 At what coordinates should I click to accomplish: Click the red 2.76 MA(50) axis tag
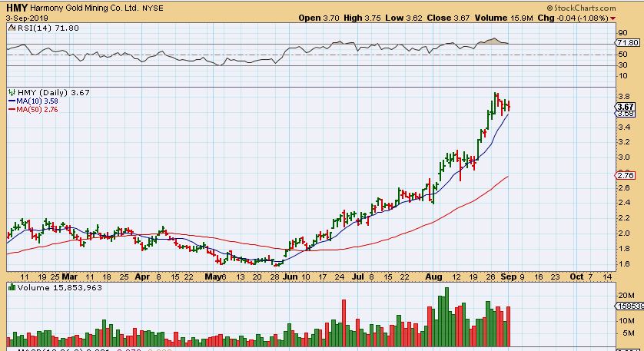626,176
